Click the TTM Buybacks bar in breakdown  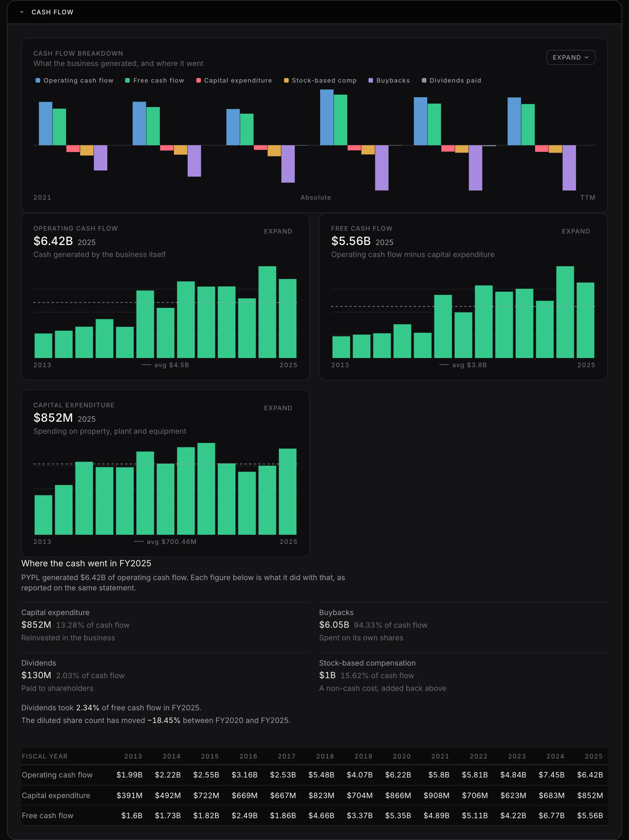tap(569, 168)
